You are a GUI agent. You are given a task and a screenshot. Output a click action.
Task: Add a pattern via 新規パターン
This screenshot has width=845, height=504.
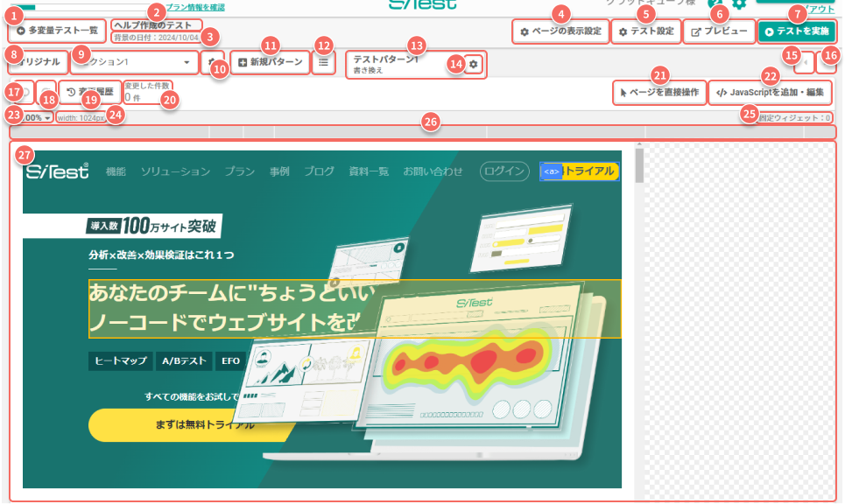coord(271,62)
